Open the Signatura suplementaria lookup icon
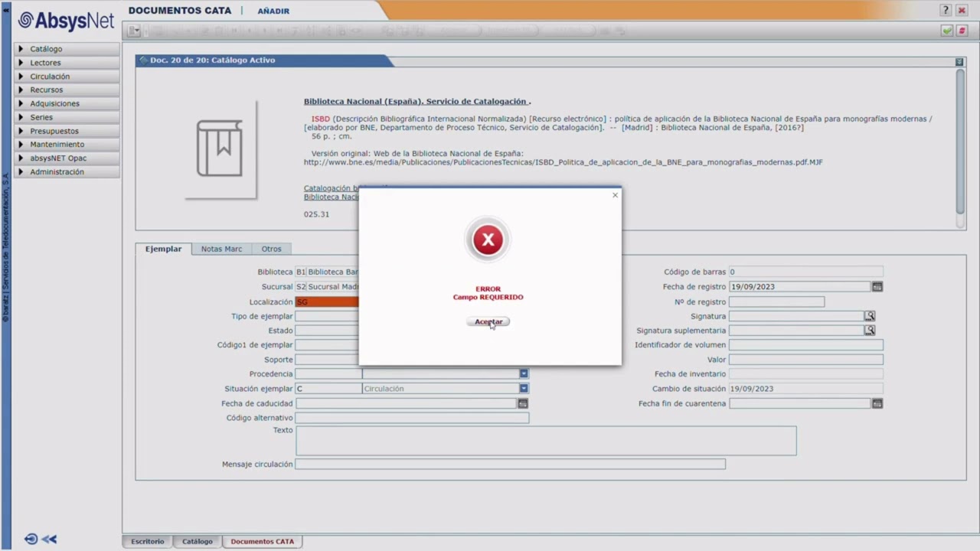The height and width of the screenshot is (551, 980). pyautogui.click(x=870, y=330)
